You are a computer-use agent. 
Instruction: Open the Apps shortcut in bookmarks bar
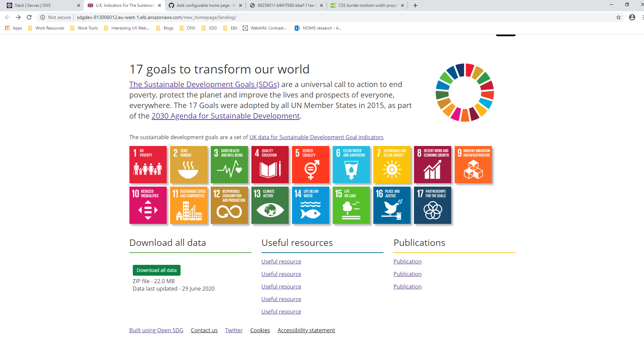coord(14,28)
